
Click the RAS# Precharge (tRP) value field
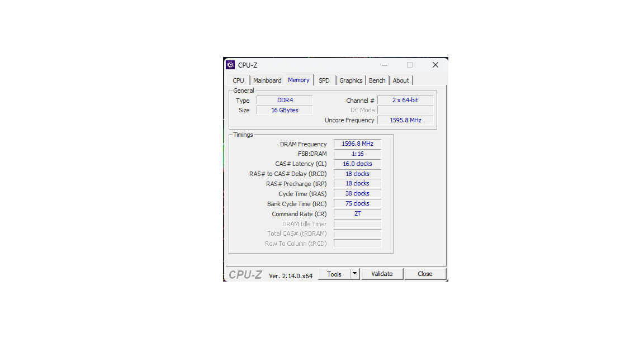358,183
